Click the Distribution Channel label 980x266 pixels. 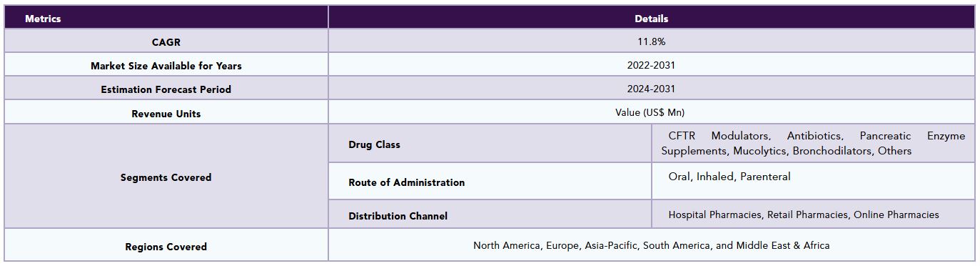398,215
